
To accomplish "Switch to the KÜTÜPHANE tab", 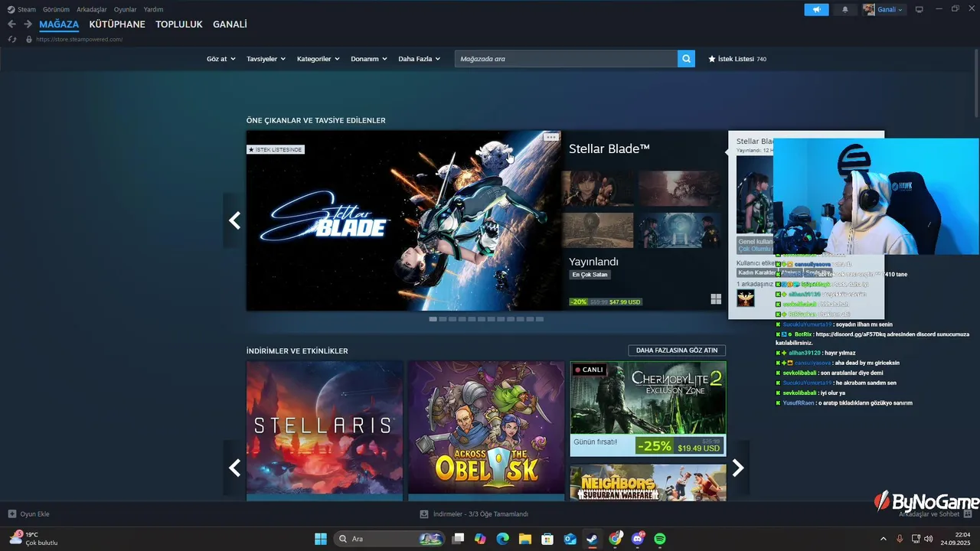I will (117, 24).
